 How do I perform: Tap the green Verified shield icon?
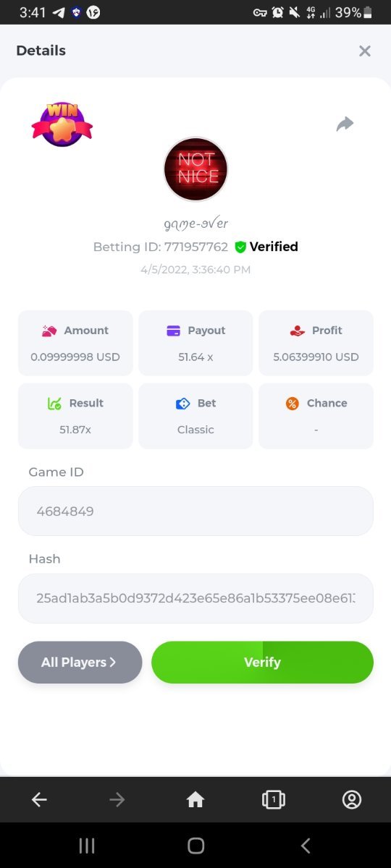(x=241, y=247)
